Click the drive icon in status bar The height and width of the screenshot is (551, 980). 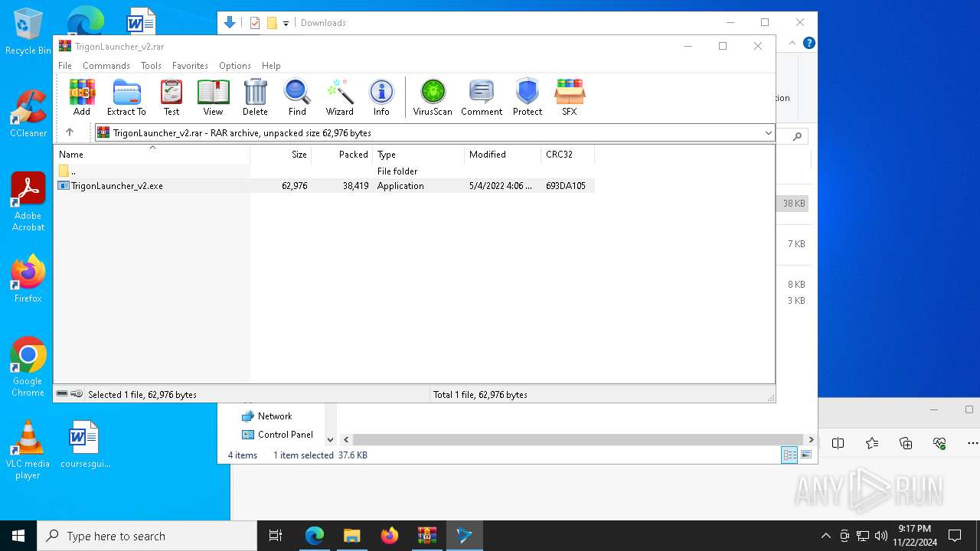pos(62,394)
